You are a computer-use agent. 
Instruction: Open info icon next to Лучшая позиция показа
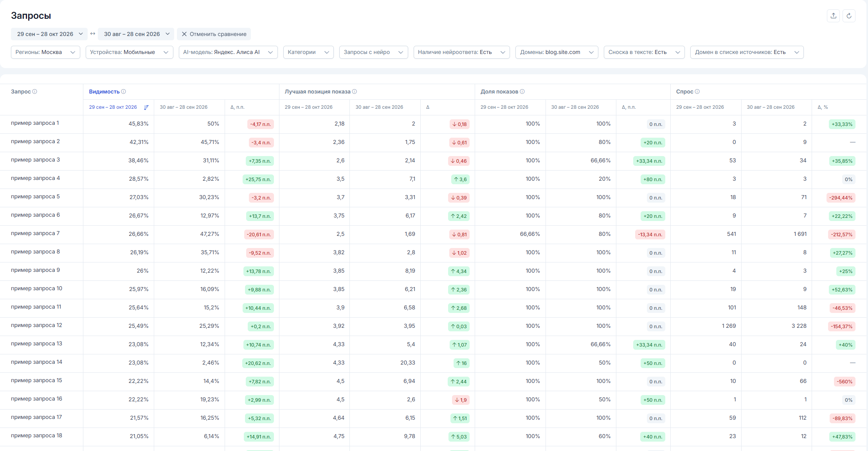pos(355,92)
